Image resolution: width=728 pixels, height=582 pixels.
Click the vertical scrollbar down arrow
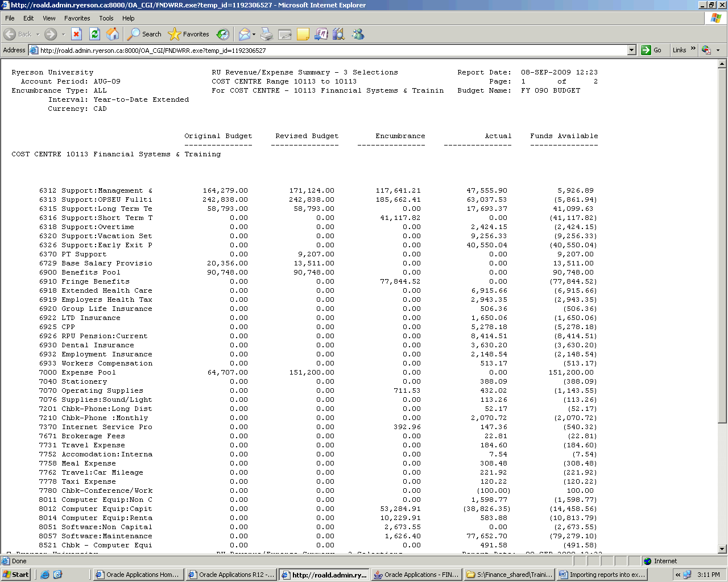point(722,549)
